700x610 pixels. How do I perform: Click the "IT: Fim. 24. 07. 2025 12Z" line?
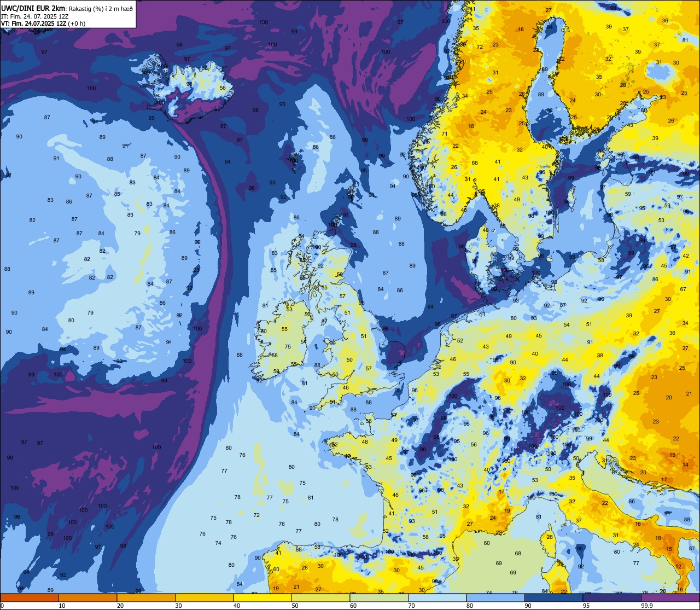point(34,16)
